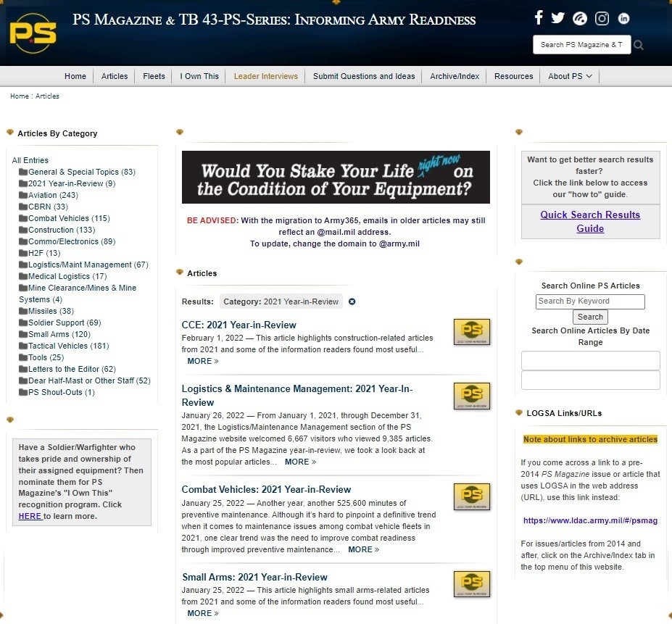Viewport: 672px width, 624px height.
Task: Click the CBRN category folder icon
Action: pyautogui.click(x=23, y=207)
